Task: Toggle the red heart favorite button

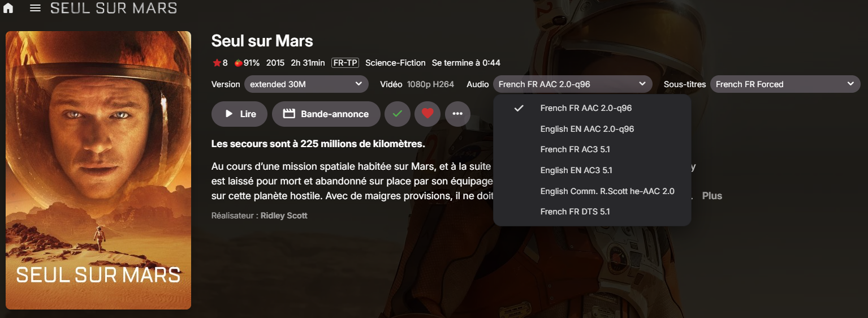Action: point(427,114)
